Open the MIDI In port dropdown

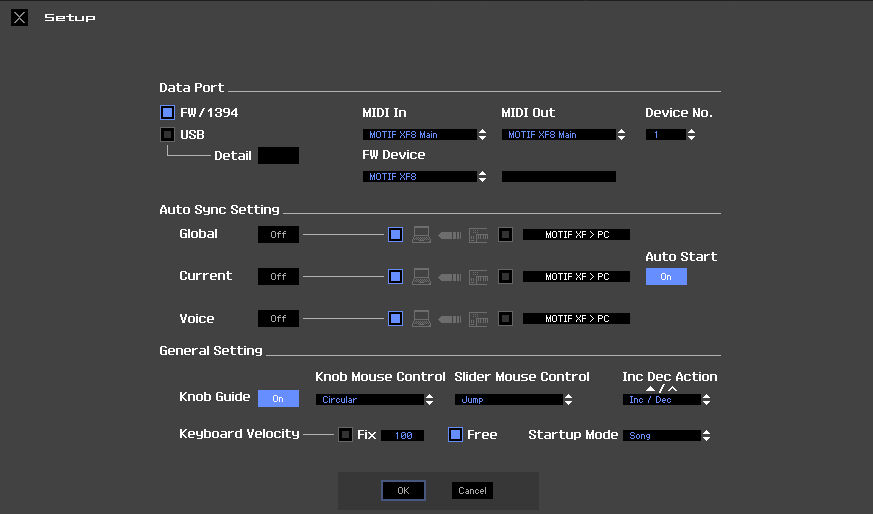coord(424,135)
